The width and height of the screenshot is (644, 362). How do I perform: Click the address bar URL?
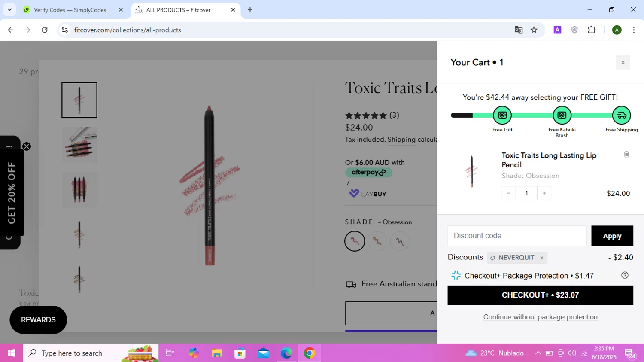[128, 30]
